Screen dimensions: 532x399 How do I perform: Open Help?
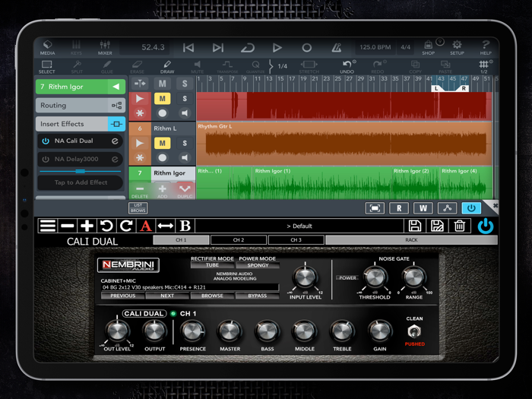486,47
